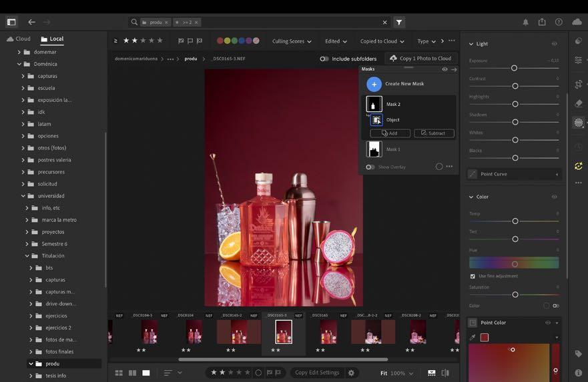Collapse the universidad folder in tree
Image resolution: width=588 pixels, height=382 pixels.
23,196
